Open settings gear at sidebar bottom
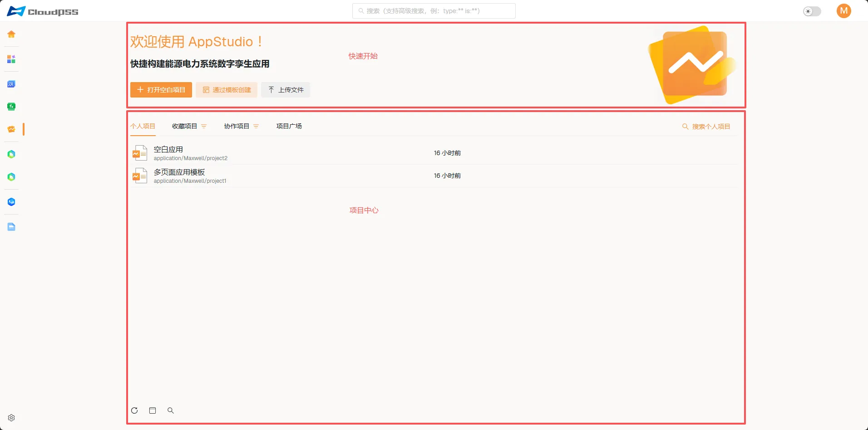The height and width of the screenshot is (430, 868). [11, 418]
